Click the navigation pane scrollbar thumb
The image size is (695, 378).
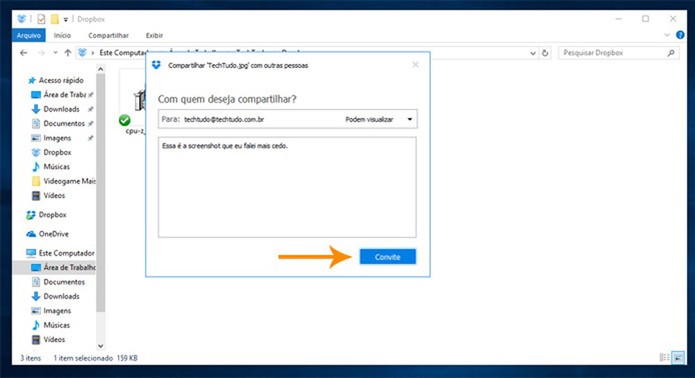(x=101, y=192)
